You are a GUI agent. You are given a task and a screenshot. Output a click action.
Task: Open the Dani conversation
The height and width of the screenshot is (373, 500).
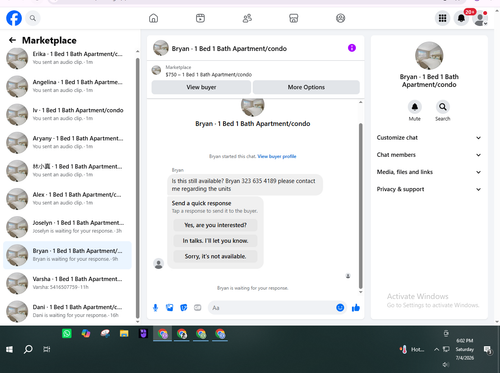[x=67, y=311]
